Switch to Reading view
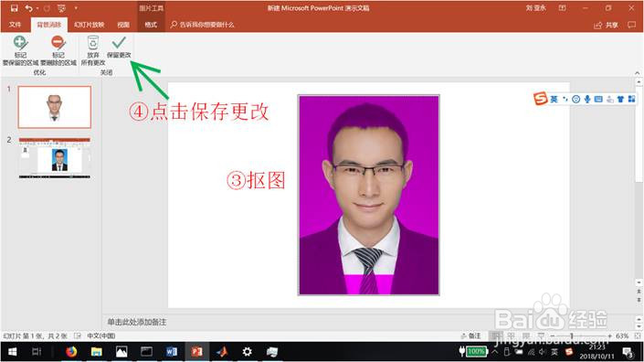Screen dimensions: 644x362 (526, 335)
